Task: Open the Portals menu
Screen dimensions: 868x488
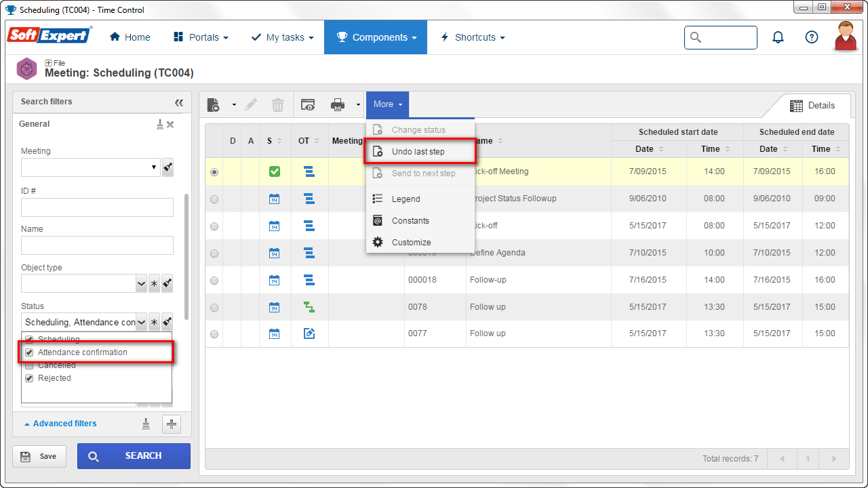Action: tap(201, 37)
